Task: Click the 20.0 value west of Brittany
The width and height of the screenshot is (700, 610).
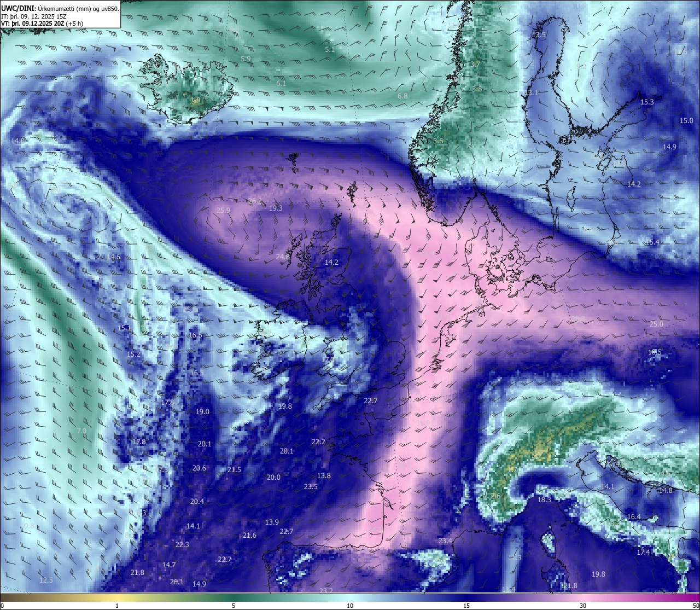Action: click(273, 477)
